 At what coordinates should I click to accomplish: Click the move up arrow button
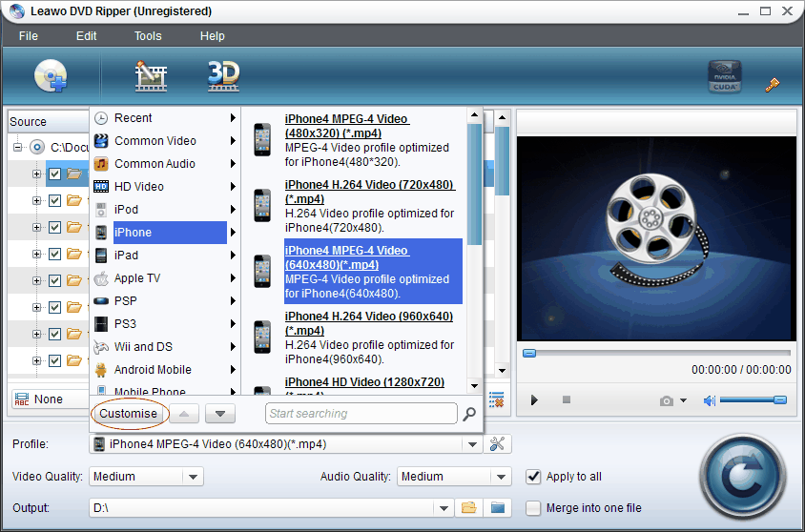184,414
